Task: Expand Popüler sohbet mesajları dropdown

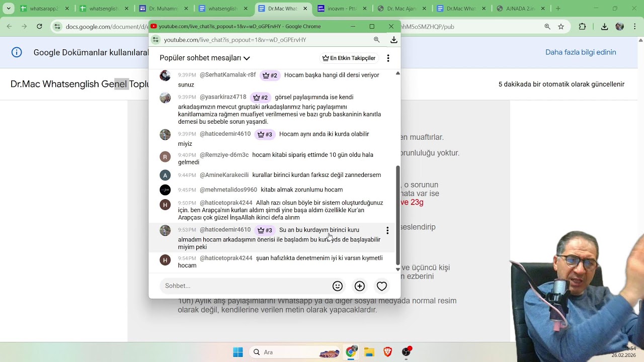Action: click(205, 58)
